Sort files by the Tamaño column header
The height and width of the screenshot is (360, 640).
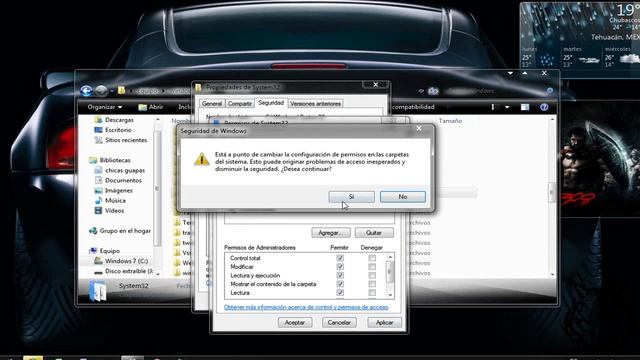[x=450, y=121]
